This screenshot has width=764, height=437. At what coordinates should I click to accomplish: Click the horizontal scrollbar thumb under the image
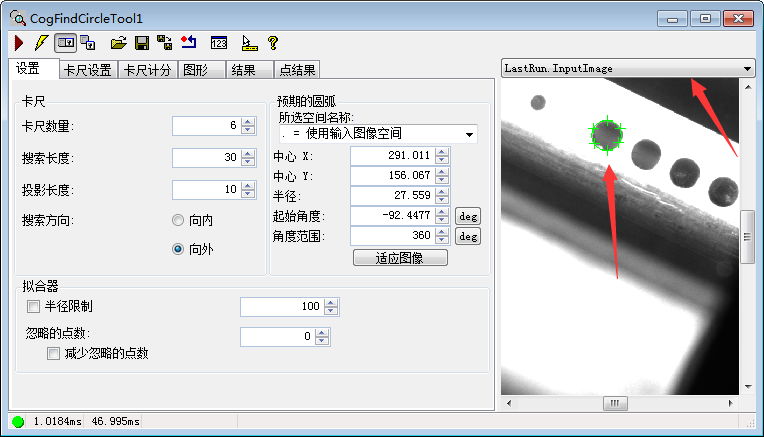pos(614,403)
